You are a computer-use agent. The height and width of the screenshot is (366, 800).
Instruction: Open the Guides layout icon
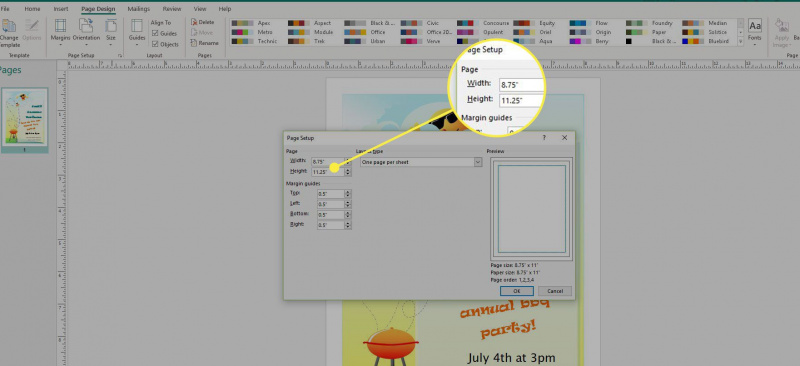pos(137,26)
